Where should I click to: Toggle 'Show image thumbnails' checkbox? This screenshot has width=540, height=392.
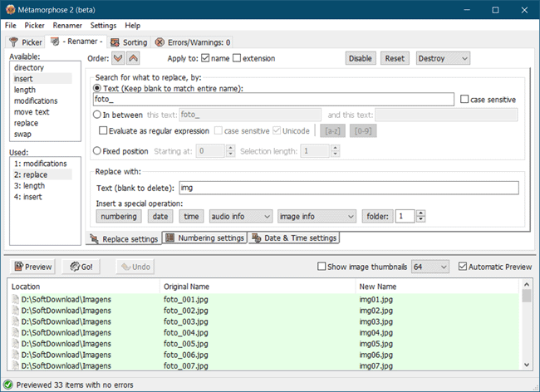tap(322, 267)
